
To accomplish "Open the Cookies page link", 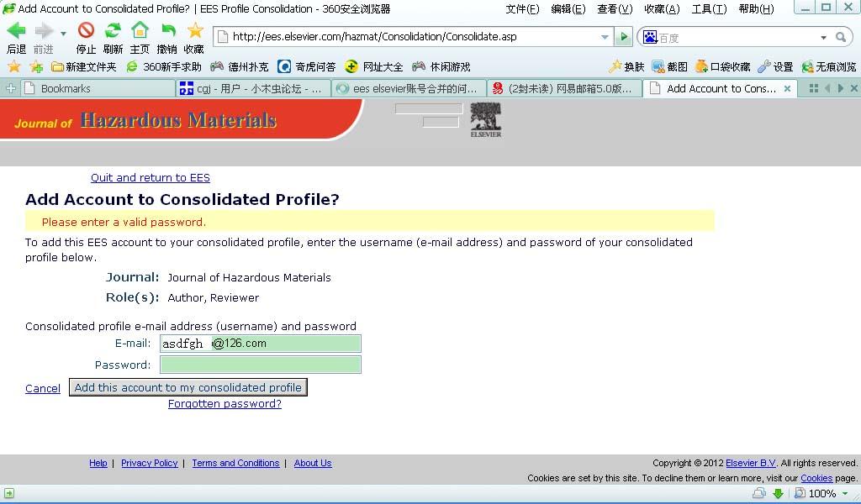I will point(816,478).
